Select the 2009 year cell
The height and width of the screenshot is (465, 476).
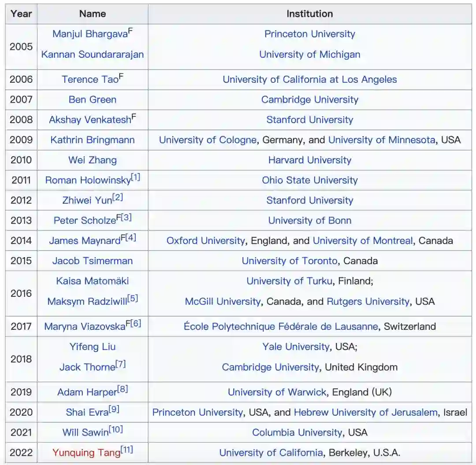click(x=21, y=140)
